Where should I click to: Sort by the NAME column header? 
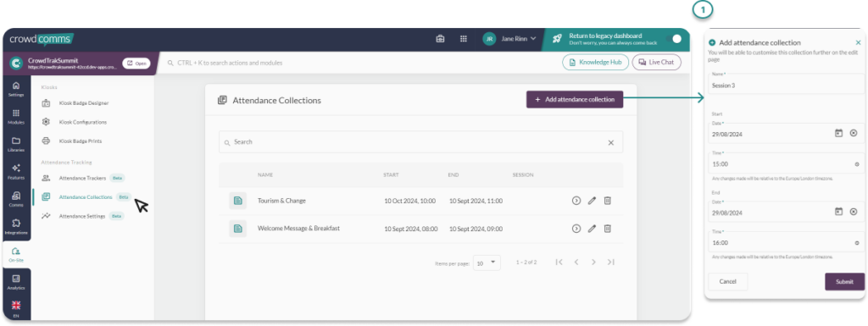(x=265, y=175)
